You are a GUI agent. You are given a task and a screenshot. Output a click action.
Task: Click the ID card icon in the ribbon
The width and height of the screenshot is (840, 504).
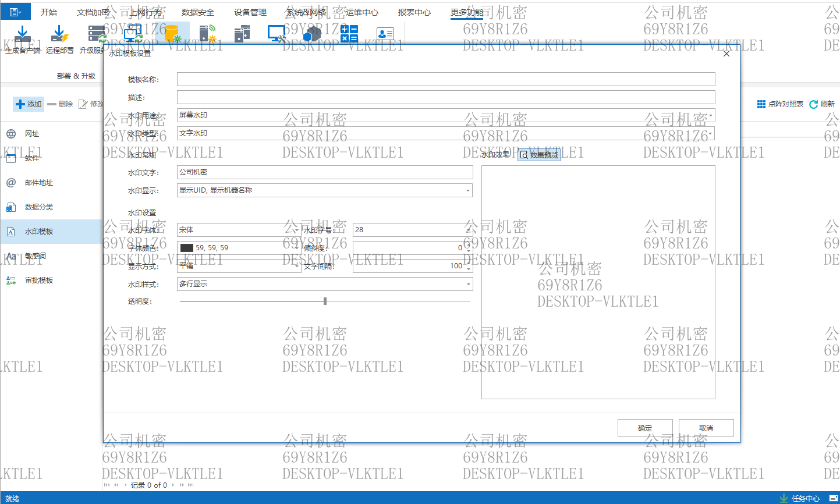pos(385,34)
